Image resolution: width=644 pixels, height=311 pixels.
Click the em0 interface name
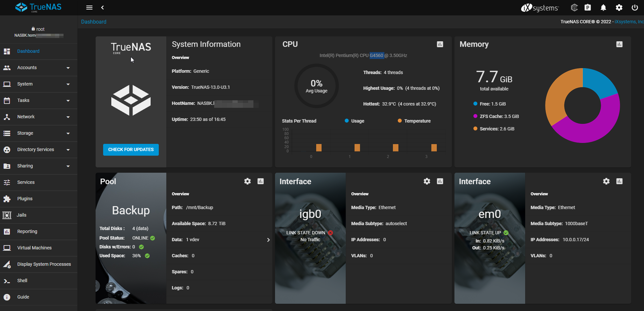click(490, 214)
